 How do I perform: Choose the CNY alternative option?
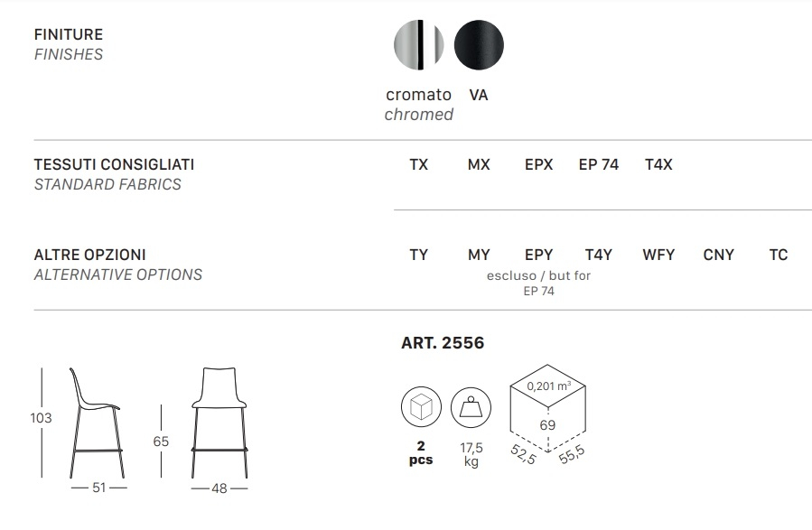point(719,255)
